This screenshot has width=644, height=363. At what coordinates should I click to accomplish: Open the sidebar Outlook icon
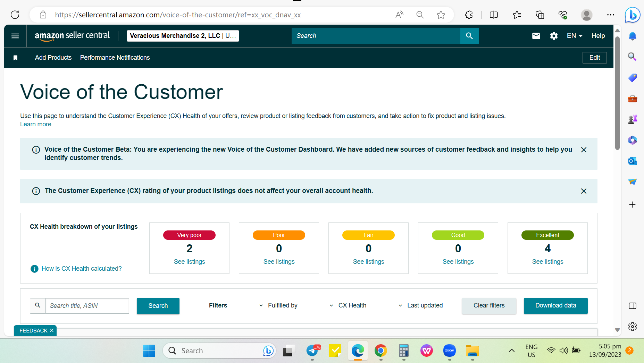coord(633,161)
